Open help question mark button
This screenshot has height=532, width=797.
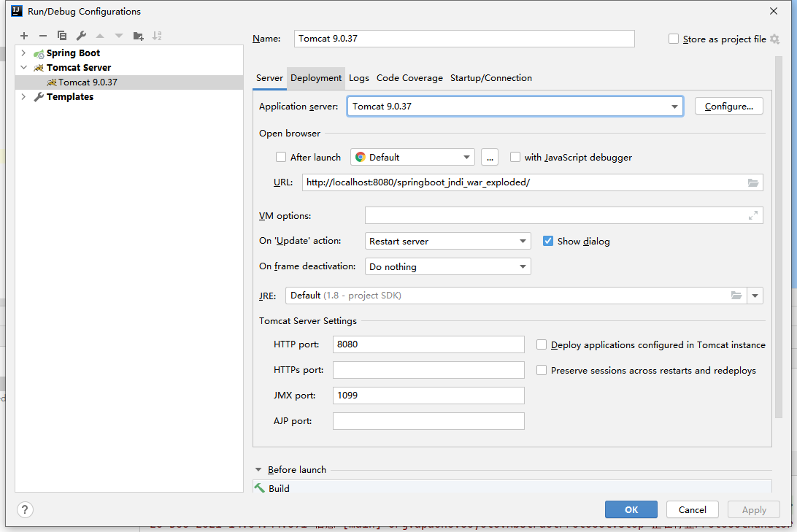pos(25,509)
